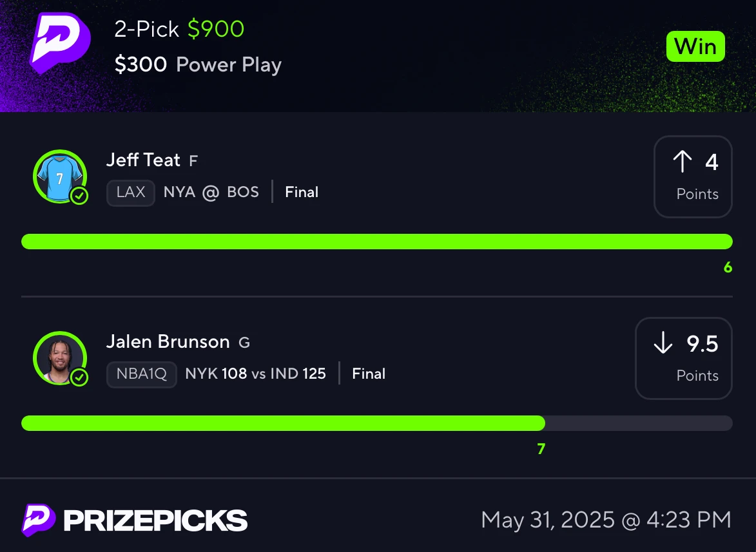Click the up arrow in the 4 Points box

click(x=683, y=162)
